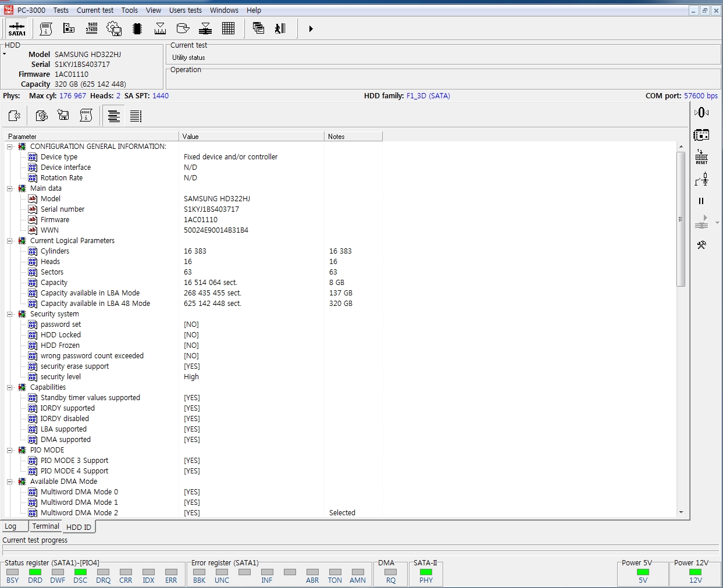Open the PC-3000 menu

click(31, 10)
